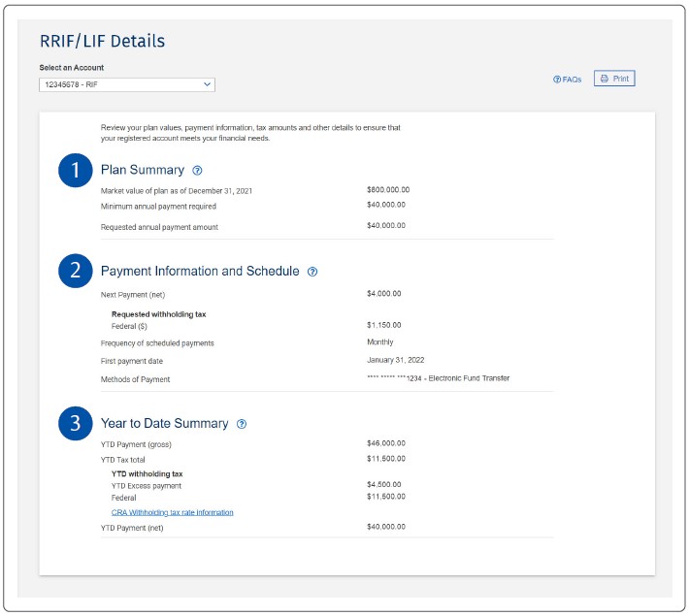This screenshot has width=689, height=616.
Task: Open the Select an Account dropdown
Action: pyautogui.click(x=126, y=84)
